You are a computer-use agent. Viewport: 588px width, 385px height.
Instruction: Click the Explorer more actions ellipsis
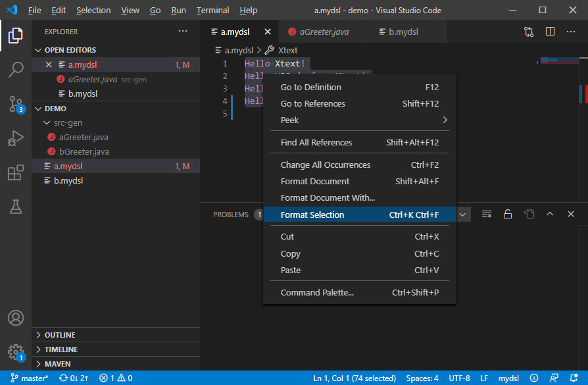click(x=183, y=31)
